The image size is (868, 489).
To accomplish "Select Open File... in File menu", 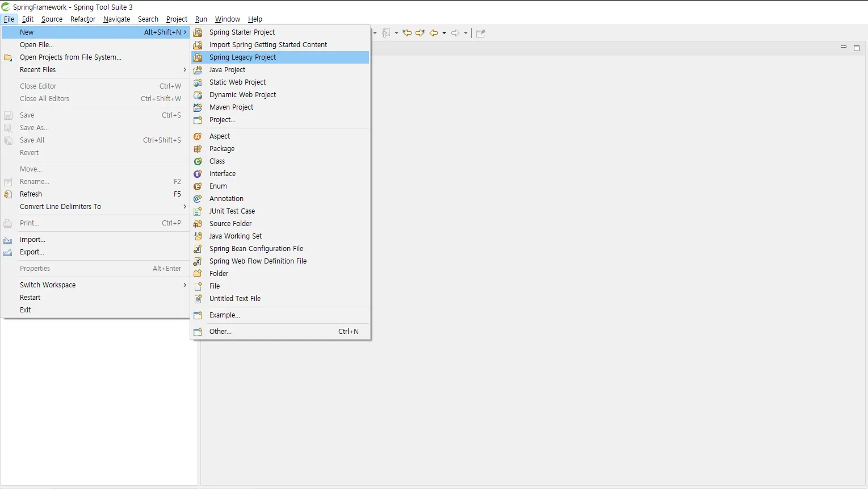I will click(95, 45).
